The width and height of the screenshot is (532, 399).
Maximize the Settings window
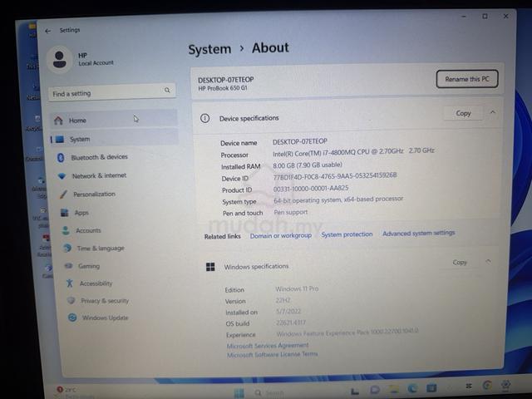(485, 17)
